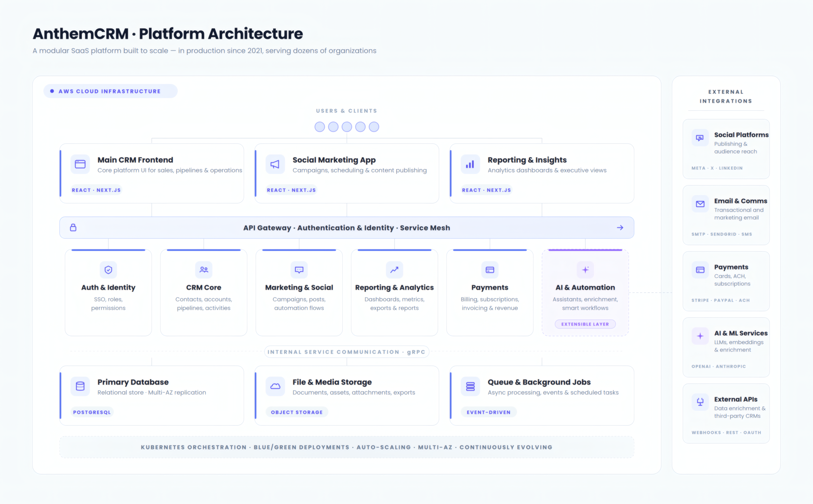This screenshot has height=504, width=813.
Task: Click the File & Media Storage cloud icon
Action: [x=275, y=386]
